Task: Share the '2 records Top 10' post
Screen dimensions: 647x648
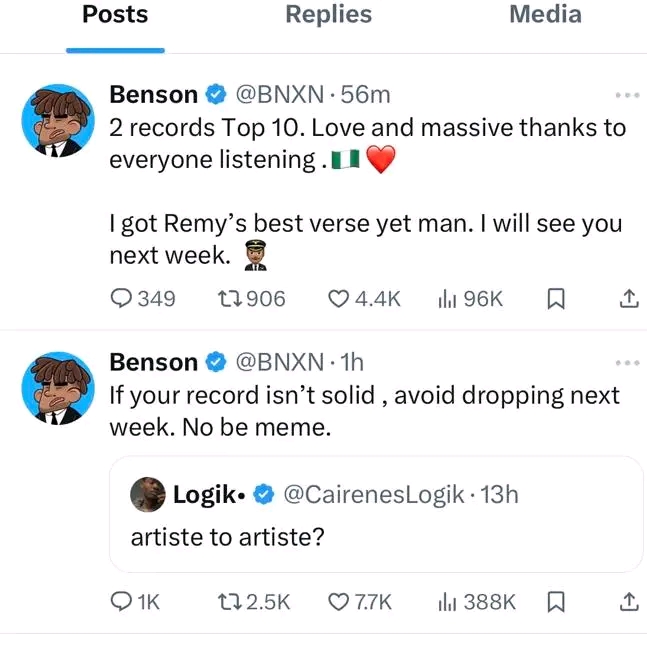Action: [x=628, y=299]
